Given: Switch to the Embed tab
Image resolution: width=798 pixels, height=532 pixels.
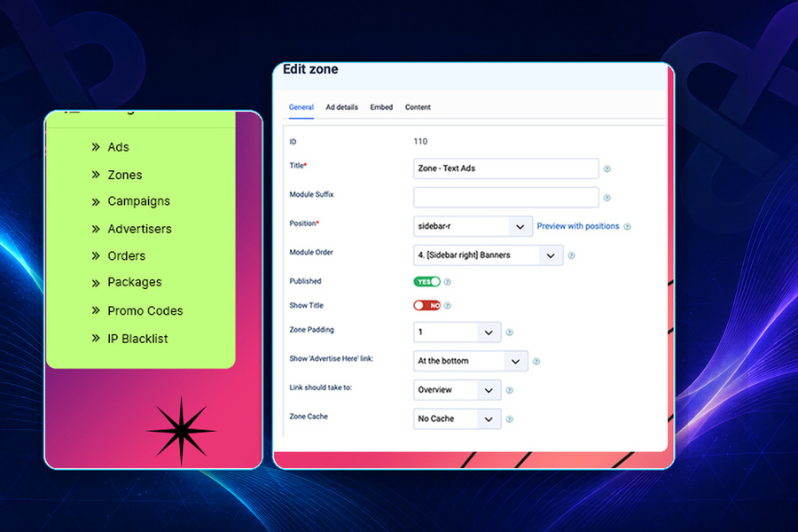Looking at the screenshot, I should coord(381,107).
